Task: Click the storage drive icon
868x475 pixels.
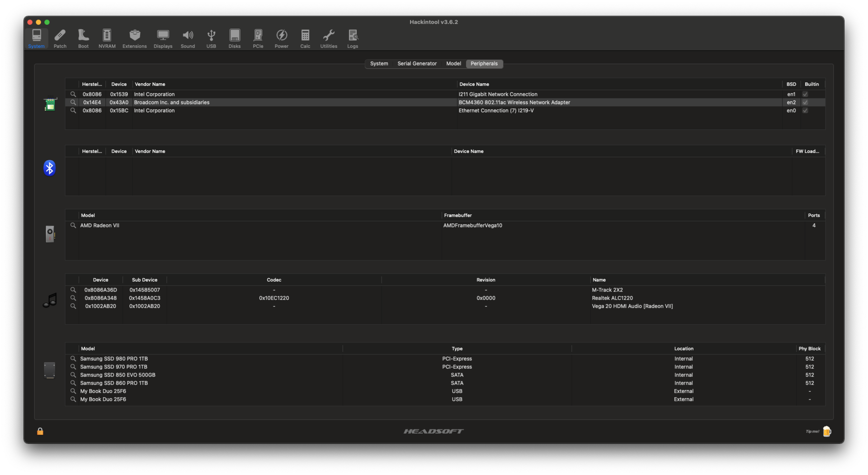Action: (50, 370)
